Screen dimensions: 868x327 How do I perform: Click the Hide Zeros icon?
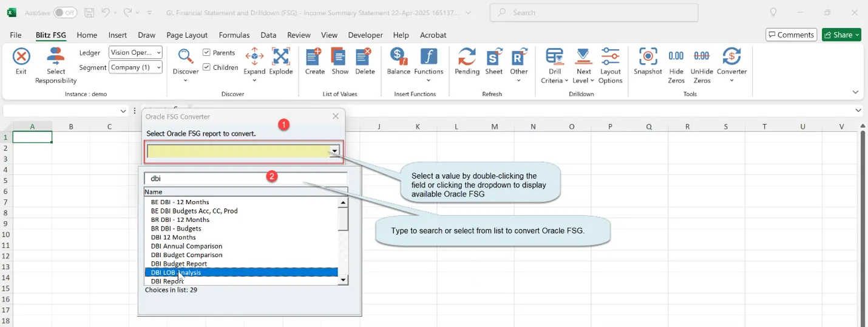click(x=676, y=56)
